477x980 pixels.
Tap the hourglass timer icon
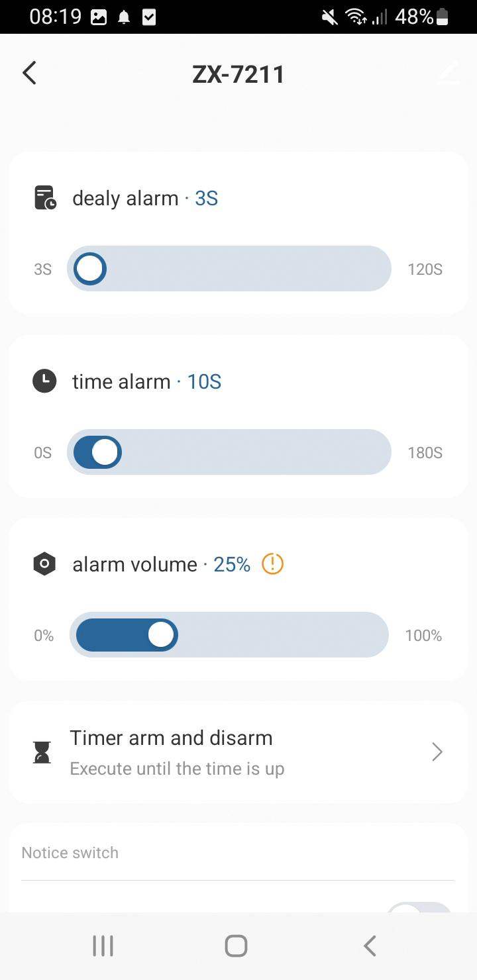(42, 752)
